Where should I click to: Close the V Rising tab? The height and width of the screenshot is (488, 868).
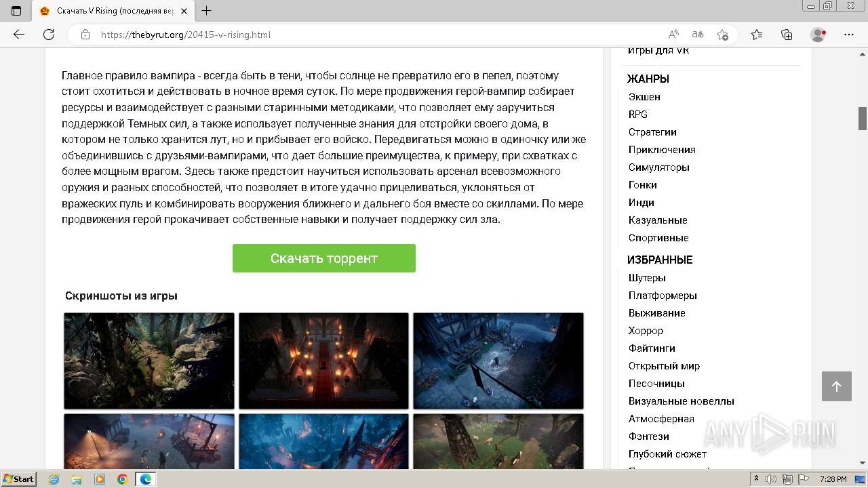pyautogui.click(x=184, y=11)
